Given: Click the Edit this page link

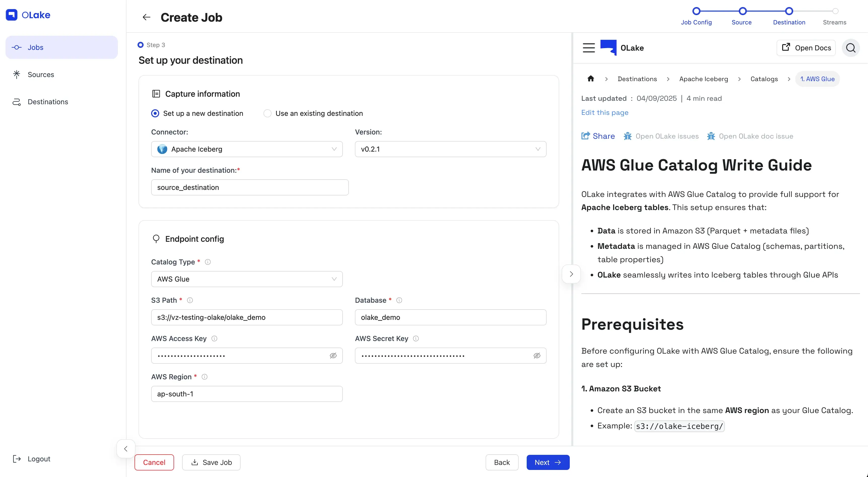Looking at the screenshot, I should pyautogui.click(x=605, y=113).
